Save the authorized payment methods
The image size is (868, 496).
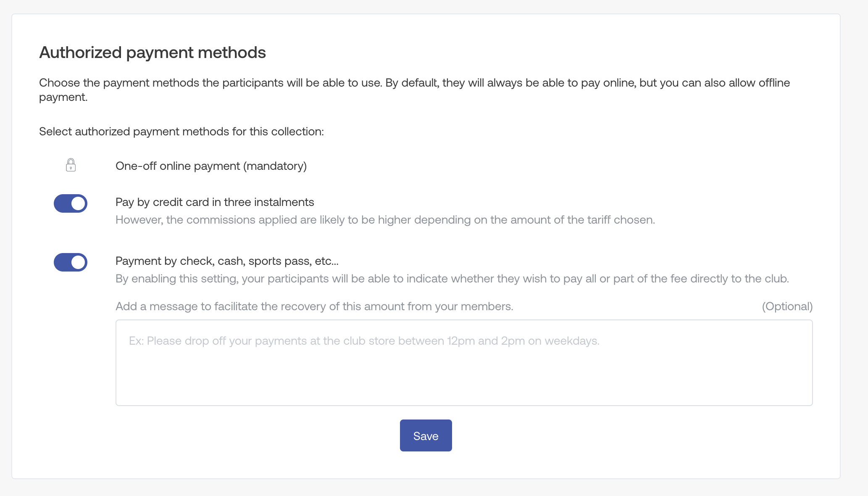[426, 435]
